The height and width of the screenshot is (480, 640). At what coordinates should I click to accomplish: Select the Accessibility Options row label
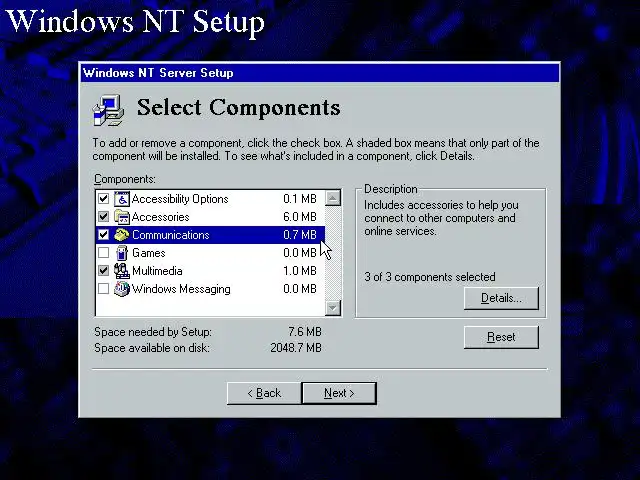click(180, 199)
